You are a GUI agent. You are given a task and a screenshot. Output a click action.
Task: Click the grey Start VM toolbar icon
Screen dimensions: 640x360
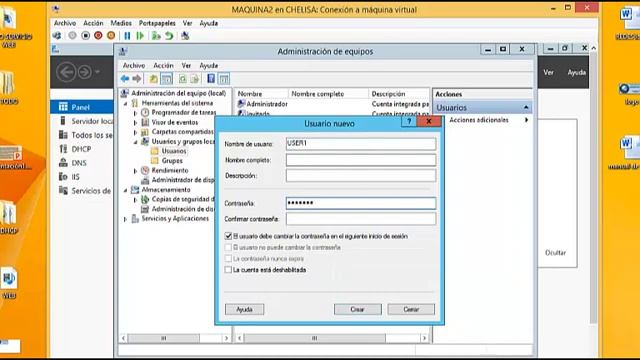[x=72, y=36]
